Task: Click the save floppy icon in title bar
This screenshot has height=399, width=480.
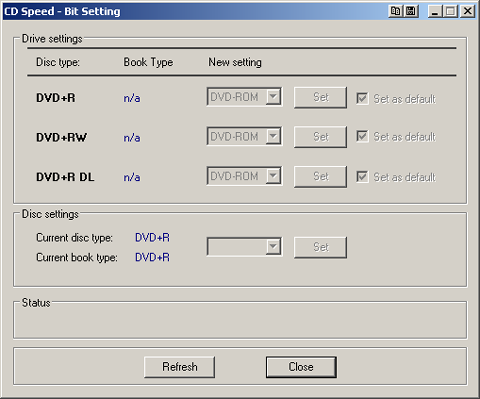Action: 411,11
